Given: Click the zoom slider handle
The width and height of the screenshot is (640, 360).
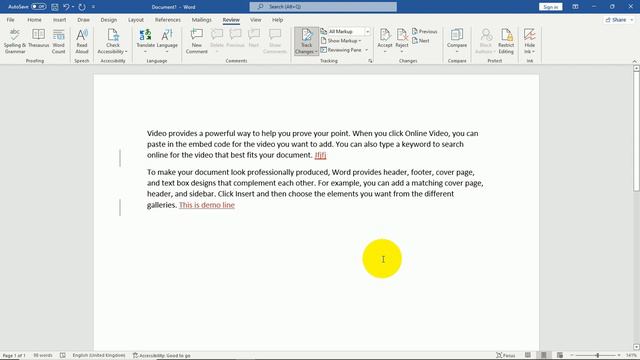Looking at the screenshot, I should (597, 356).
